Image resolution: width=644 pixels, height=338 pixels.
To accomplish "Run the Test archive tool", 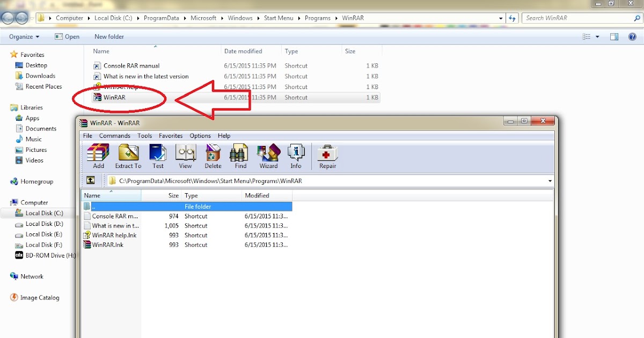I will pos(158,157).
